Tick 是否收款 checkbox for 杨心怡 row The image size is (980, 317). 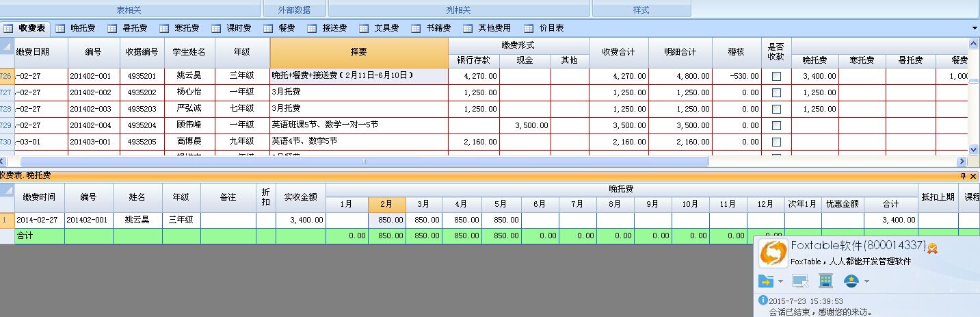coord(776,92)
